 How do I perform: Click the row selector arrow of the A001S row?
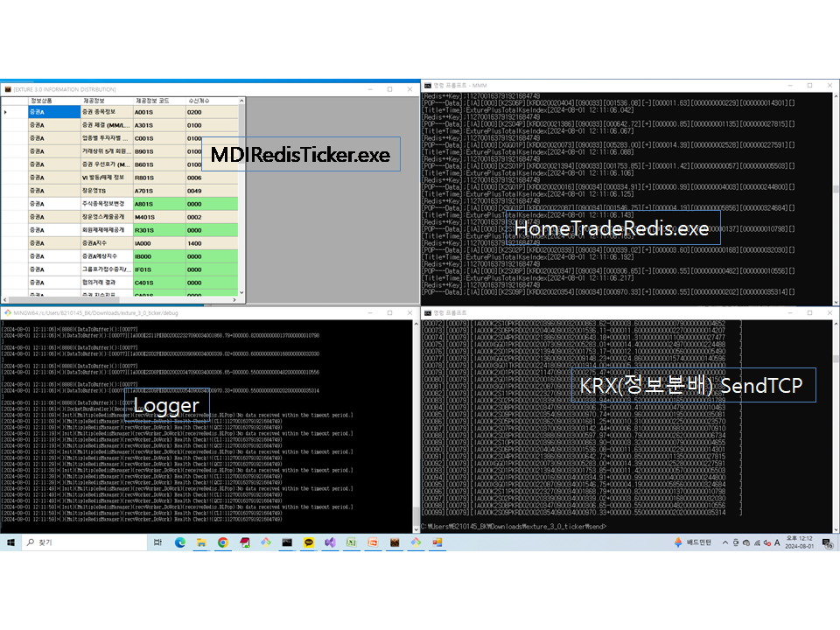[x=6, y=112]
